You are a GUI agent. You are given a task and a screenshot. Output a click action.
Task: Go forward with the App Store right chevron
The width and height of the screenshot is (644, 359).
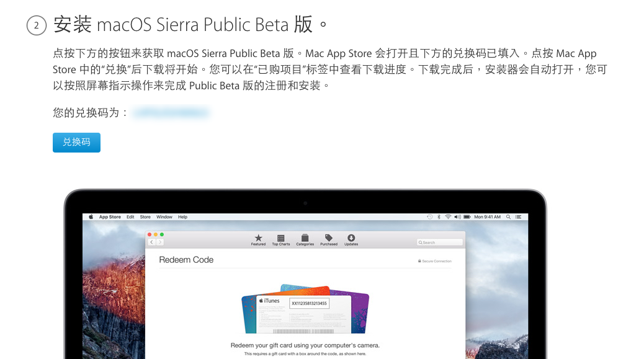160,242
